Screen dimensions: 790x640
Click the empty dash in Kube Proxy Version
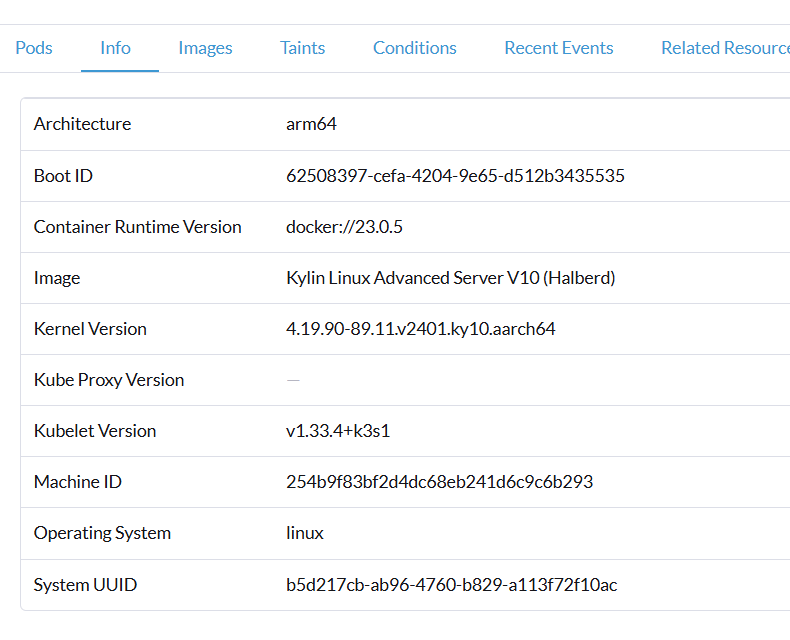[x=293, y=380]
